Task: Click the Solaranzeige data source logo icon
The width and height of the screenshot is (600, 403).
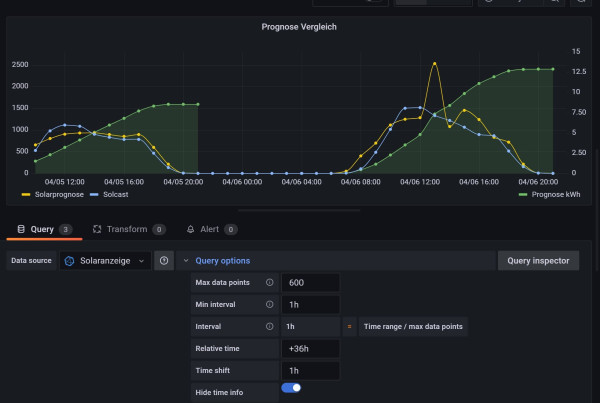Action: pyautogui.click(x=70, y=261)
